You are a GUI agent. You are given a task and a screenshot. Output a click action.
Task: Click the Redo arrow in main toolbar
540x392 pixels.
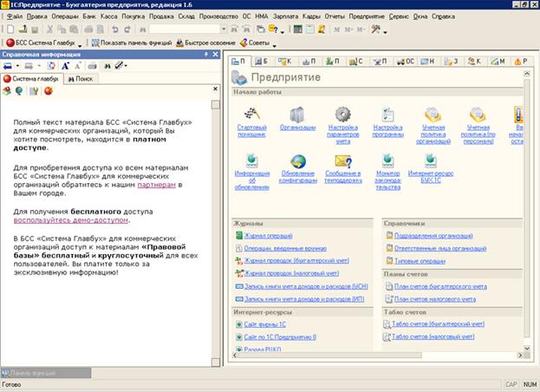[127, 29]
